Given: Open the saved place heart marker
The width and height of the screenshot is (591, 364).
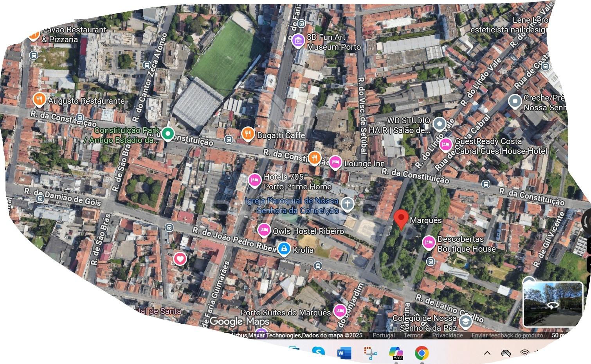Looking at the screenshot, I should [180, 258].
